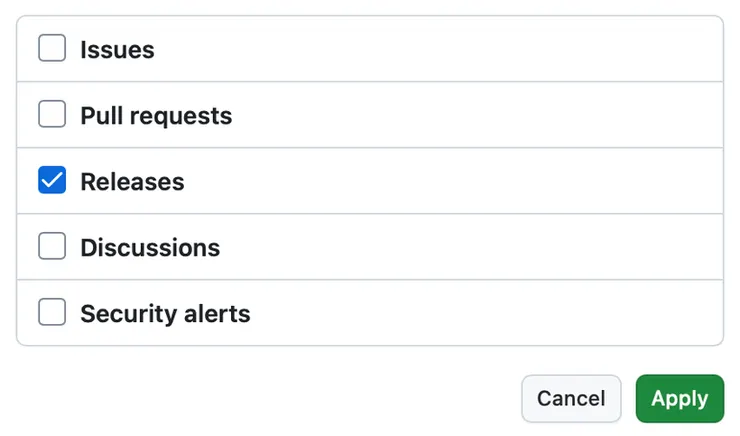Click the Releases label text
This screenshot has height=436, width=740.
click(x=132, y=182)
